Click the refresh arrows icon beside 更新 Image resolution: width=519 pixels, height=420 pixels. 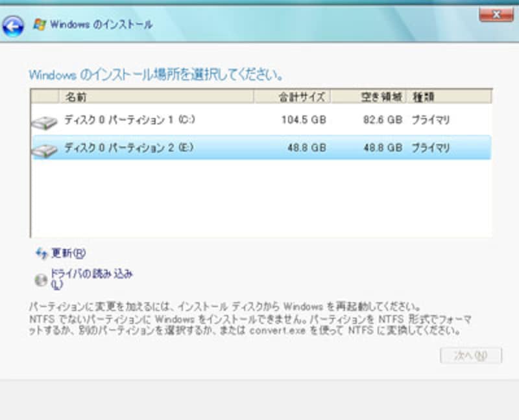point(42,253)
